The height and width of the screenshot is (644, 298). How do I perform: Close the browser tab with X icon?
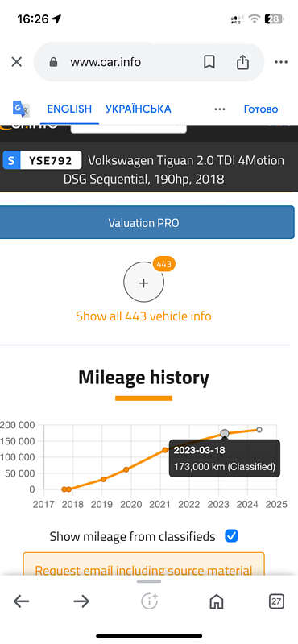pyautogui.click(x=16, y=62)
